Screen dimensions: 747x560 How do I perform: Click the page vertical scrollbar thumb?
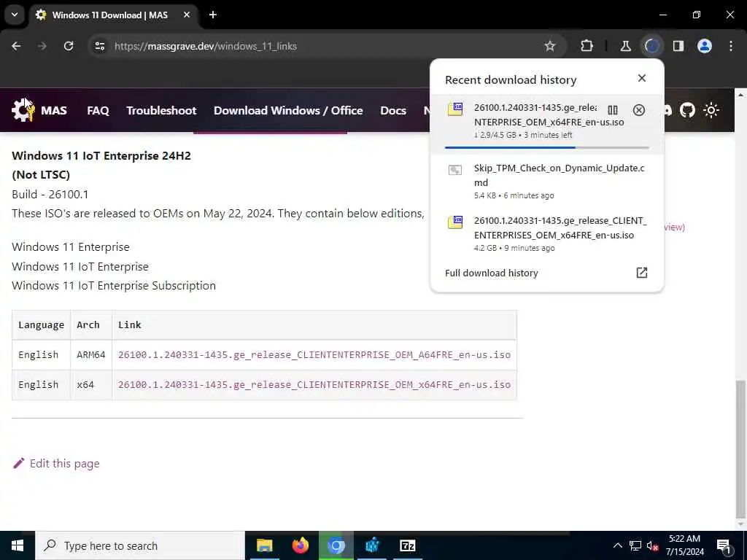tap(741, 448)
